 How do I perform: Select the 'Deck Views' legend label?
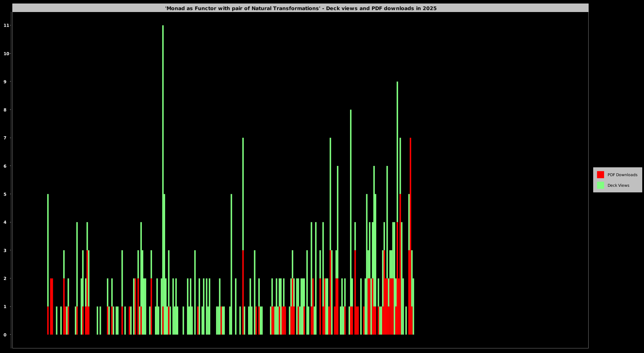click(618, 185)
